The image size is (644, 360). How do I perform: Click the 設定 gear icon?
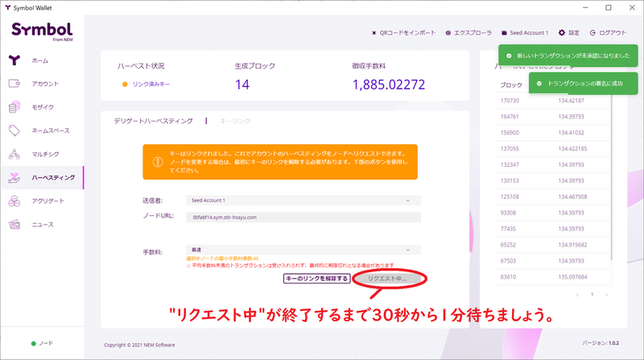pyautogui.click(x=561, y=32)
